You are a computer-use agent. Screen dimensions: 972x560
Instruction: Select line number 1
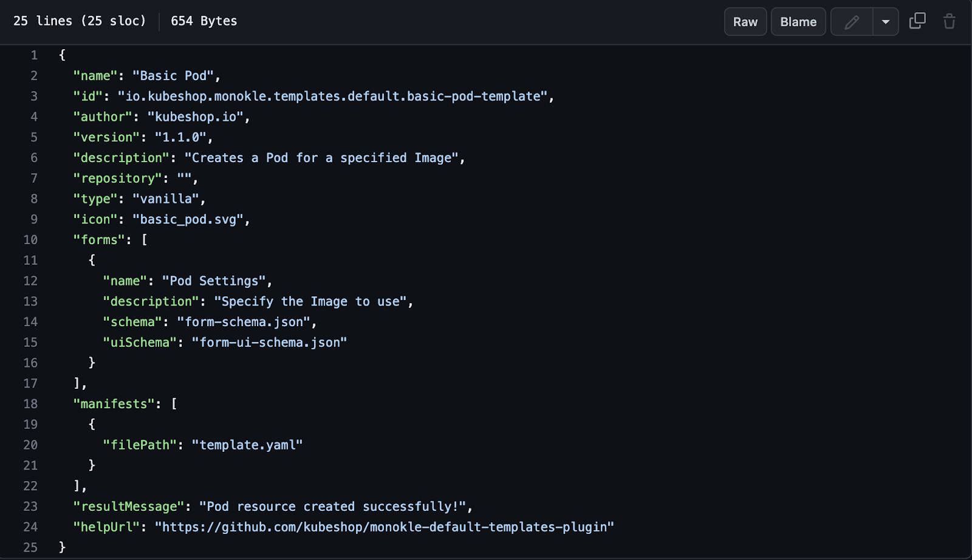pos(34,55)
